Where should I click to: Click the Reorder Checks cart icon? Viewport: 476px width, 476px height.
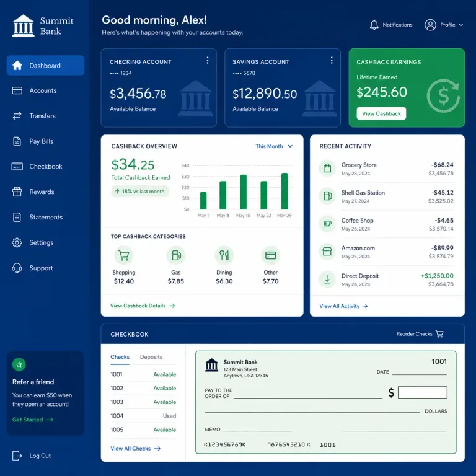point(439,334)
